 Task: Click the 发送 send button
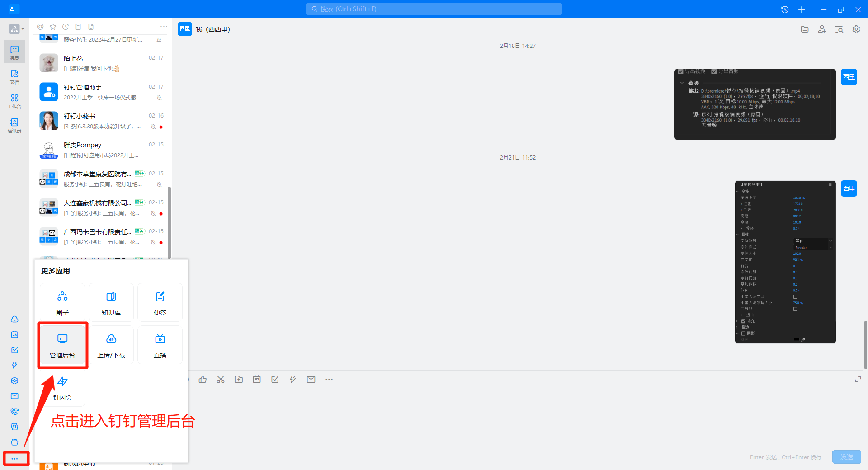[x=846, y=457]
